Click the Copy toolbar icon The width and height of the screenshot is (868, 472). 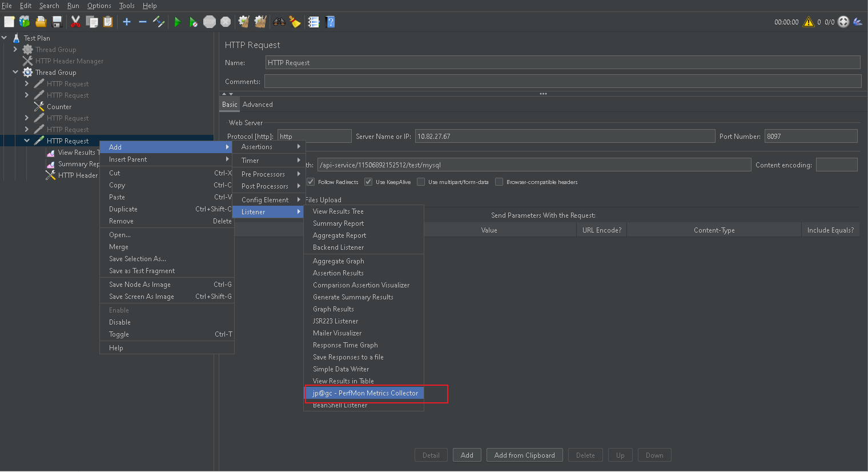tap(92, 22)
